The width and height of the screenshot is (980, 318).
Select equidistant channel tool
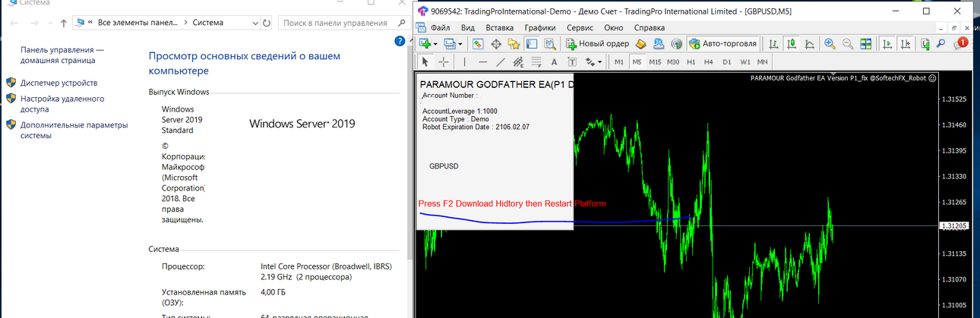[519, 61]
